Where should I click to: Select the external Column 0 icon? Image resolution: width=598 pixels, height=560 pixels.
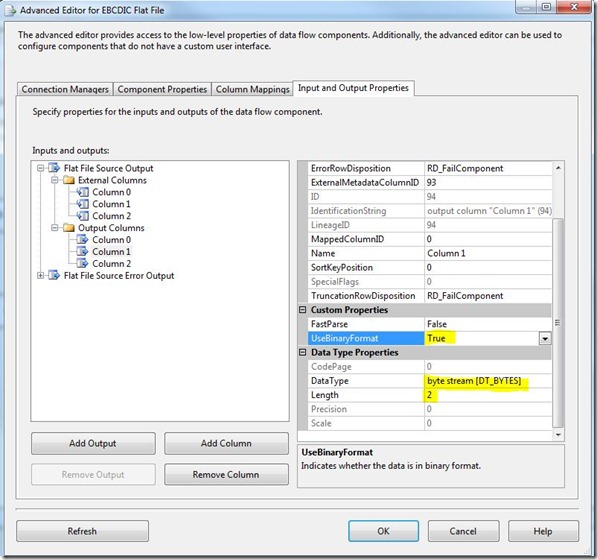[83, 192]
